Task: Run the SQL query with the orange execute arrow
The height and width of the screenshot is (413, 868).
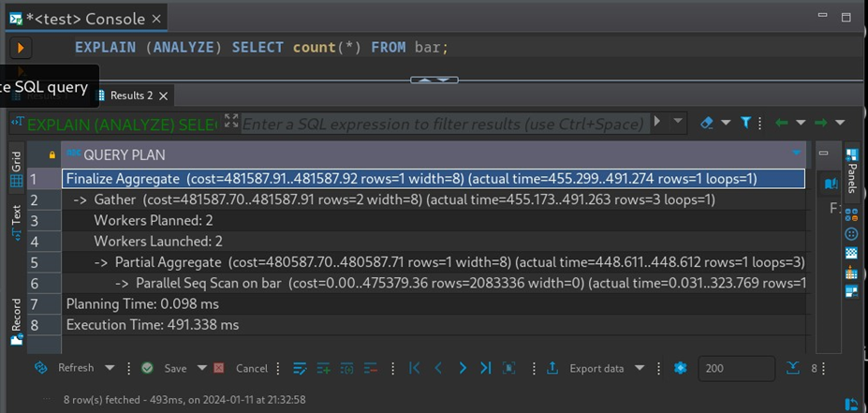Action: coord(21,48)
